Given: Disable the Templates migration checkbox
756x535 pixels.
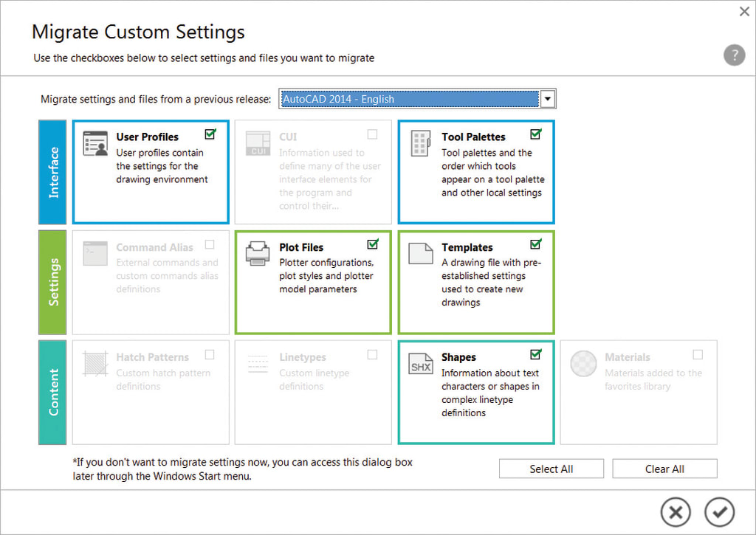Looking at the screenshot, I should 535,243.
